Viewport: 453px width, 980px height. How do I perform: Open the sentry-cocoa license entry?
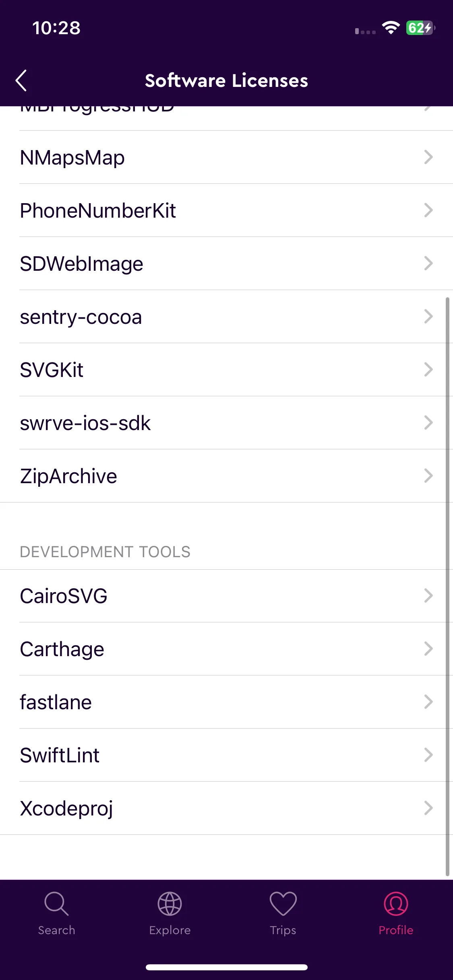(226, 317)
